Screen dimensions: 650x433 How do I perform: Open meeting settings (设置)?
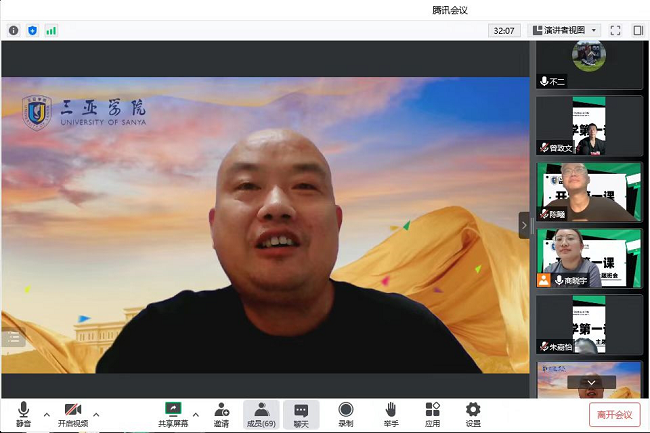coord(473,414)
